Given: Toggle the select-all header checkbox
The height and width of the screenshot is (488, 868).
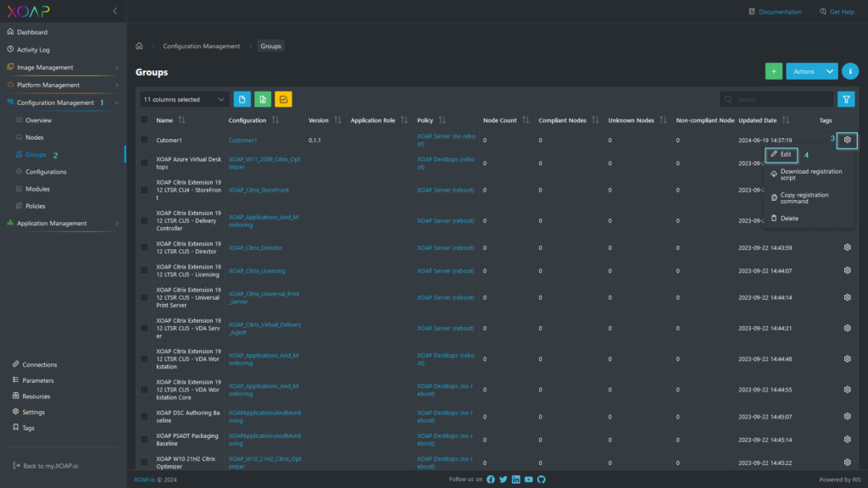Looking at the screenshot, I should tap(144, 120).
